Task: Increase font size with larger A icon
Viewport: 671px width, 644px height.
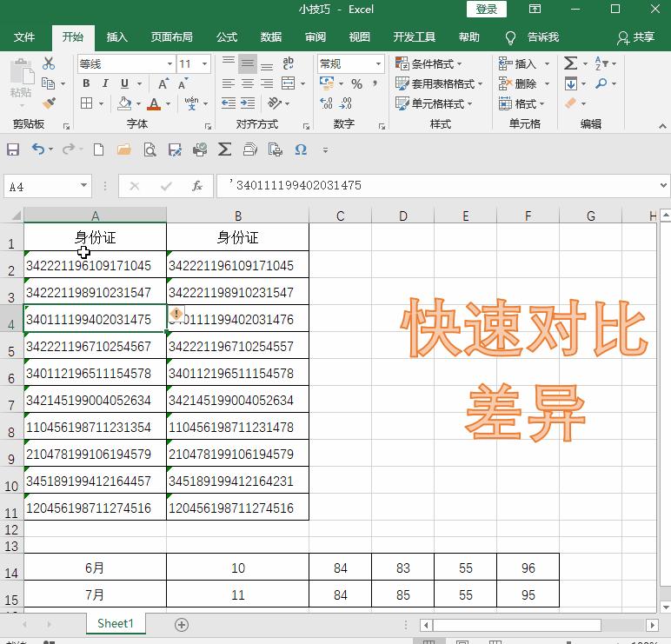Action: point(163,84)
